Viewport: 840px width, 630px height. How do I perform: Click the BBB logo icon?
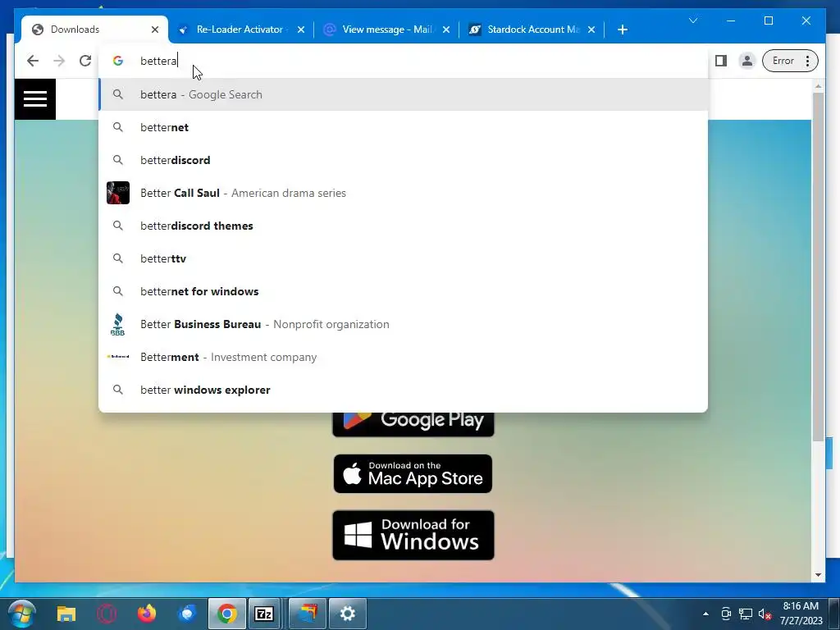[118, 325]
